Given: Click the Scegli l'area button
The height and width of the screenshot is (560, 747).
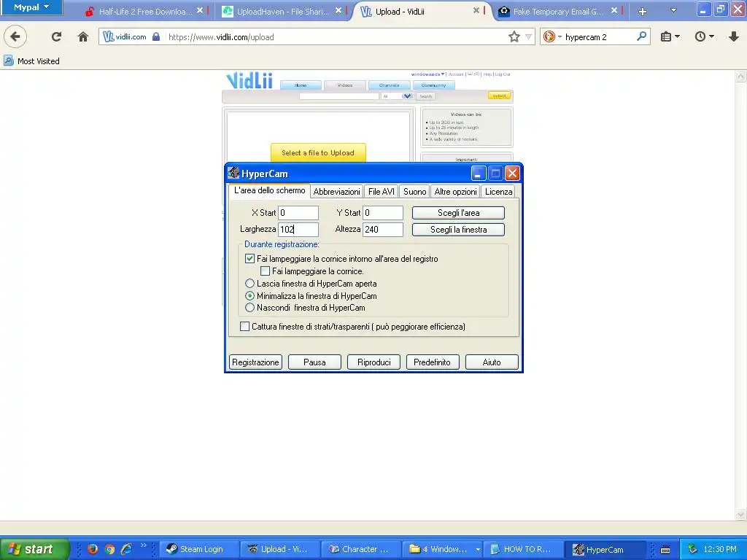Looking at the screenshot, I should click(458, 213).
